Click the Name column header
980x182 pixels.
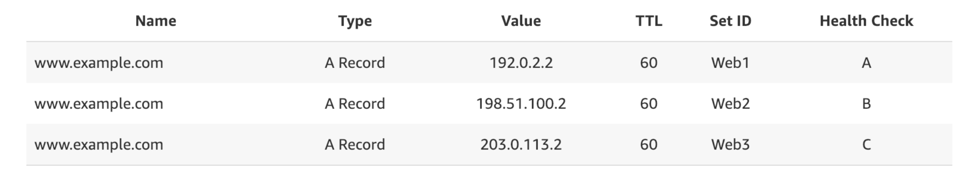155,21
